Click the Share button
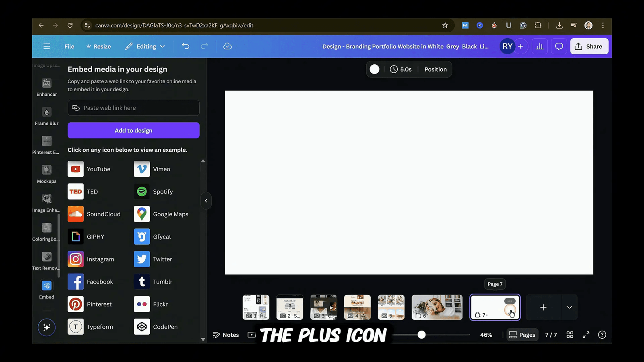The height and width of the screenshot is (362, 644). (x=589, y=46)
